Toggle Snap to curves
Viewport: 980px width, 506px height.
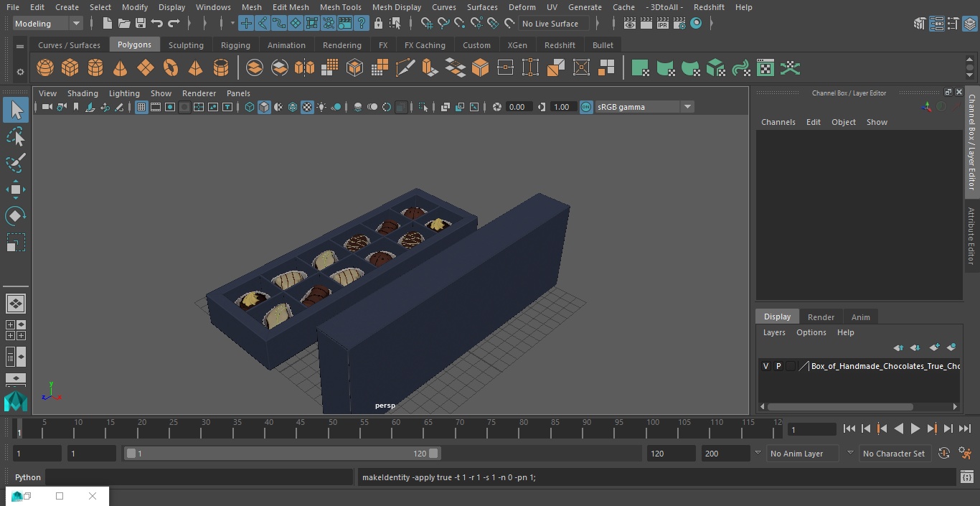point(443,24)
